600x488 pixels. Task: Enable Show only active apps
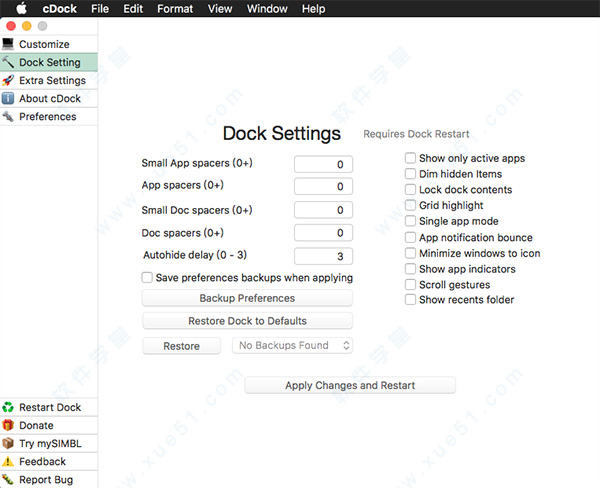click(410, 158)
